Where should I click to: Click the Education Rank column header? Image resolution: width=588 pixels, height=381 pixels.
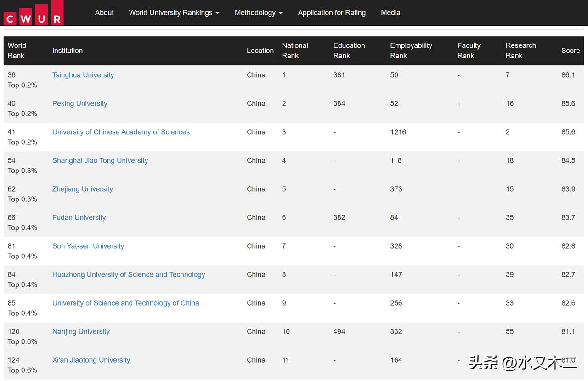[349, 51]
